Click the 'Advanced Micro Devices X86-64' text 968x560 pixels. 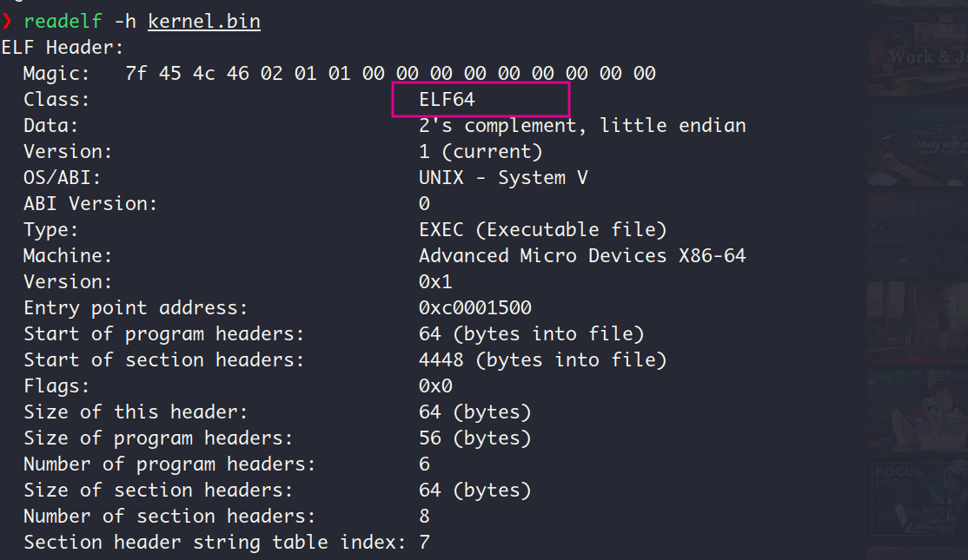pos(582,255)
